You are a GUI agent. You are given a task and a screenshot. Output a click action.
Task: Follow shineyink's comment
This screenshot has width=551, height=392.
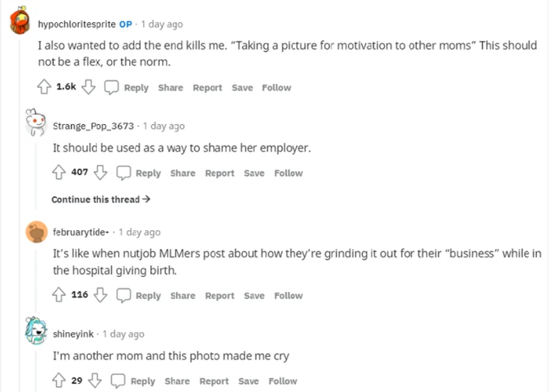pos(282,380)
